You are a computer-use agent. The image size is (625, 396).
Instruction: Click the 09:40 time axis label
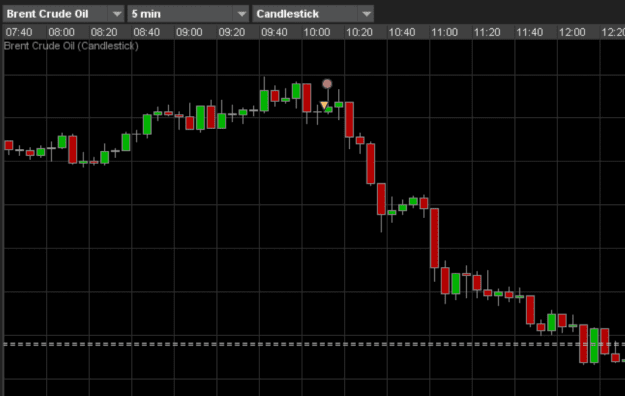274,32
